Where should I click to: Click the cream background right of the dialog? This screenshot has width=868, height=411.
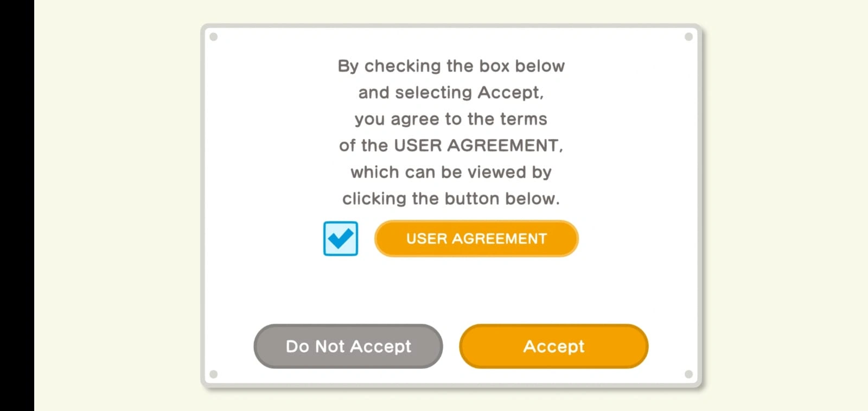(x=787, y=205)
